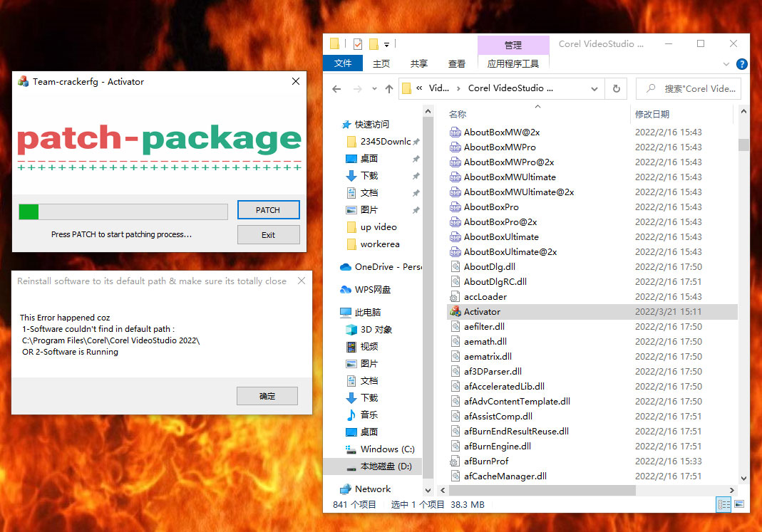Select the AboutBoxMW@2x bitmap file icon
Screen dimensions: 762x532
coord(455,132)
